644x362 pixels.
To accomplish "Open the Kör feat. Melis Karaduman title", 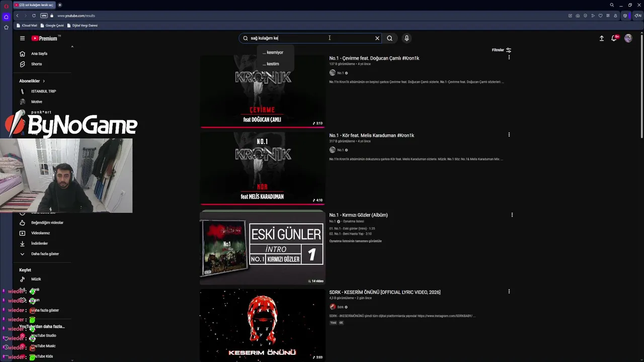I will [x=371, y=135].
